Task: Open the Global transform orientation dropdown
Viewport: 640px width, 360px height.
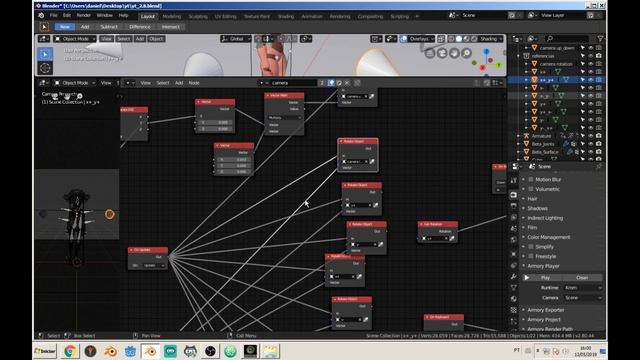Action: tap(236, 39)
